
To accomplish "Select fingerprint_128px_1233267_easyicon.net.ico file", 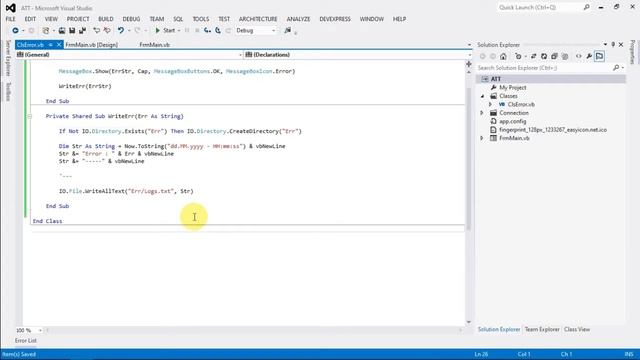I will point(553,130).
